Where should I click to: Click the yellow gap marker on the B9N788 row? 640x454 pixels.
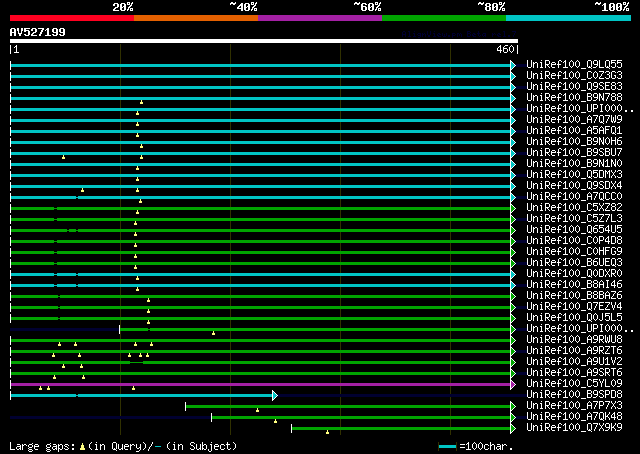click(x=141, y=101)
